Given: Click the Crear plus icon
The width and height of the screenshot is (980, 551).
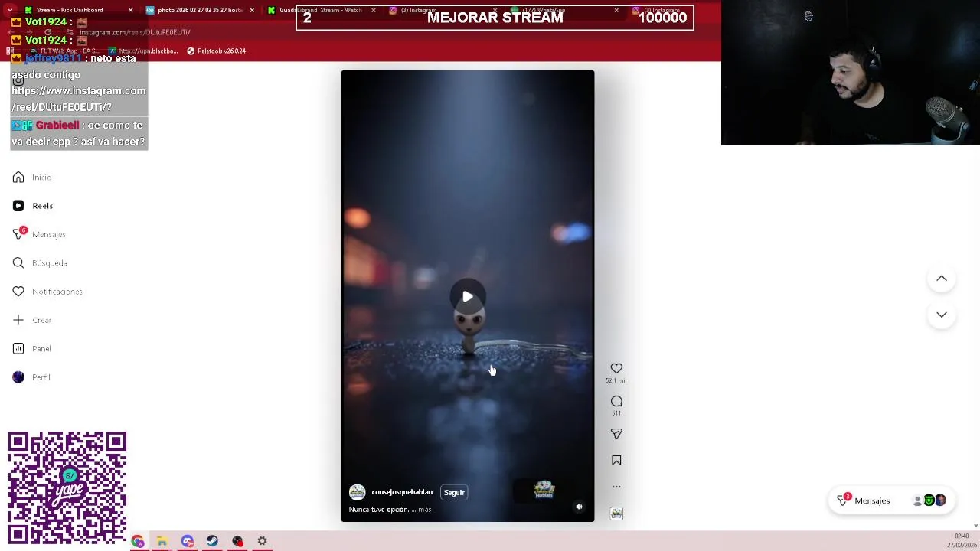Looking at the screenshot, I should 18,320.
